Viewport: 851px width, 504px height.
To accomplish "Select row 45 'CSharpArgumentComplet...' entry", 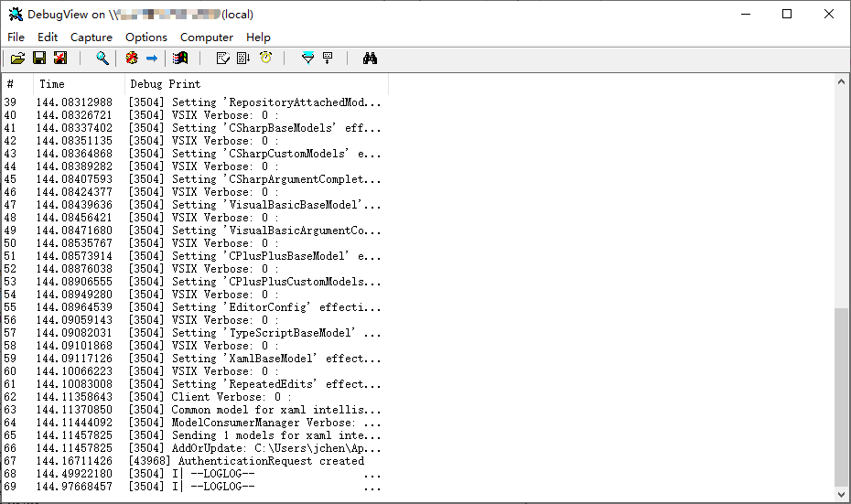I will tap(193, 179).
